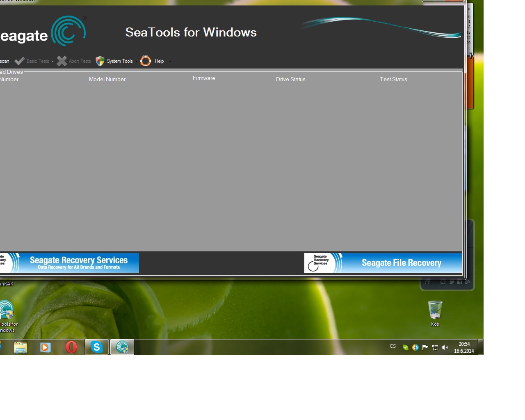Close the SeaTools window

[x=454, y=0]
